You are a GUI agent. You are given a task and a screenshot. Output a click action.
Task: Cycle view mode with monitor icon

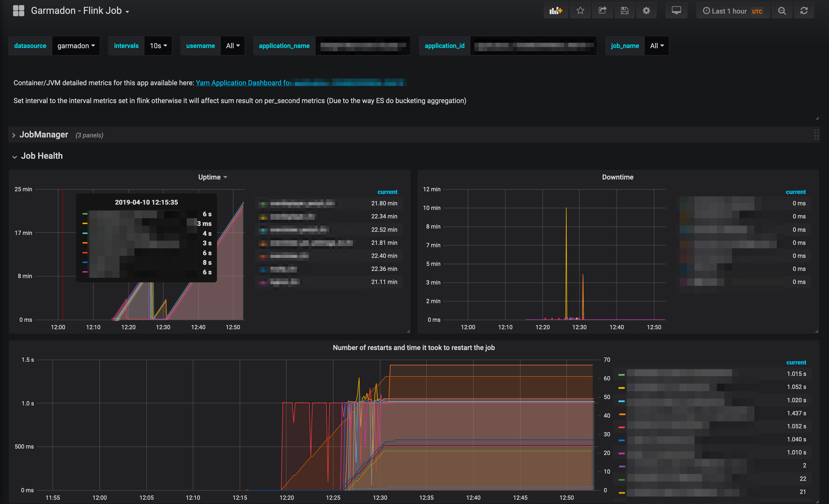(x=676, y=11)
